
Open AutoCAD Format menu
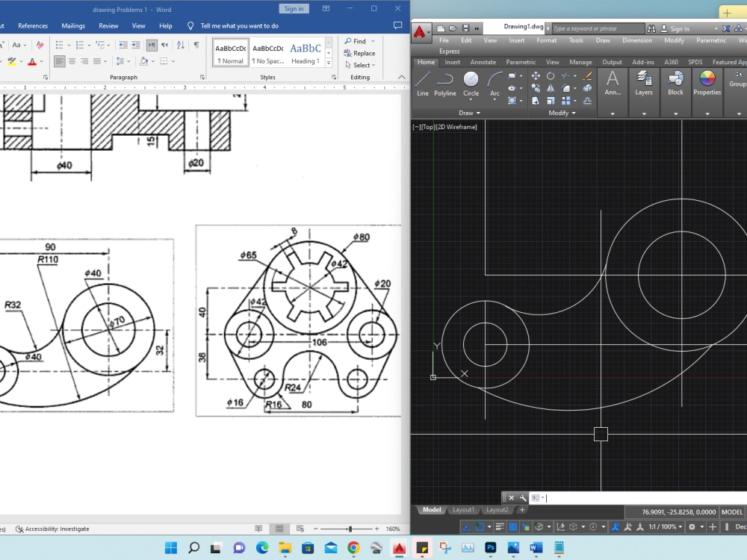547,40
